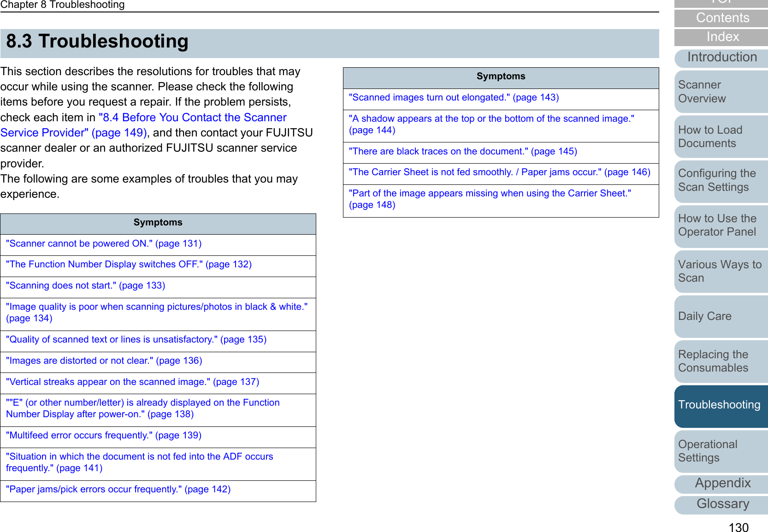Click the page number 130

[738, 527]
